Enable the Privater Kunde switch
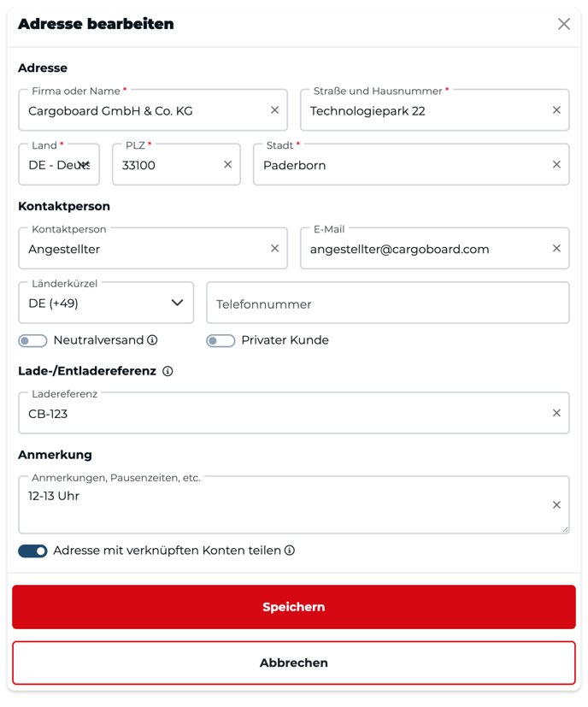 coord(220,341)
